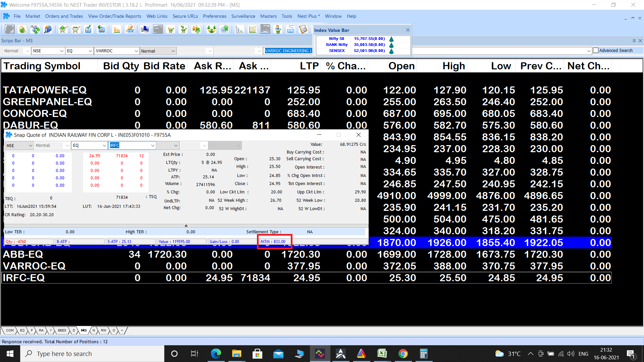The height and width of the screenshot is (362, 644).
Task: Open Snap Quote EQ series dropdown
Action: tap(104, 145)
